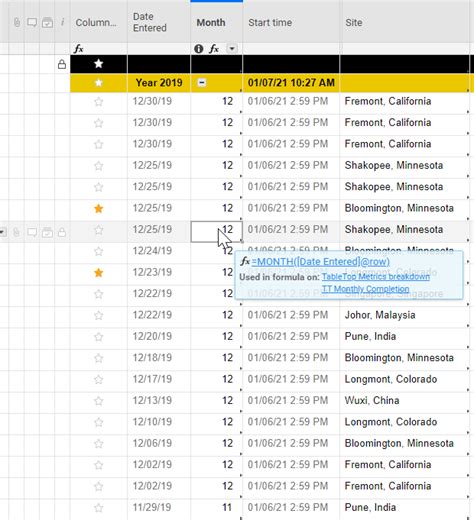Click the lock icon beside the black row
474x520 pixels.
(x=62, y=64)
